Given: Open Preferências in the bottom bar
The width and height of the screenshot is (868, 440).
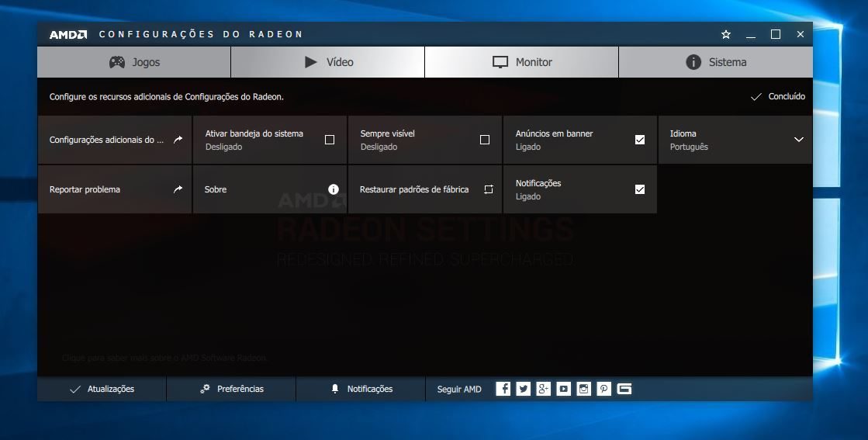Looking at the screenshot, I should (x=231, y=389).
